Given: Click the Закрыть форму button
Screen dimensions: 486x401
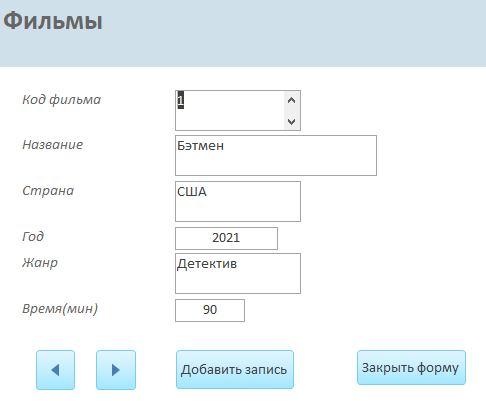Looking at the screenshot, I should (x=411, y=367).
